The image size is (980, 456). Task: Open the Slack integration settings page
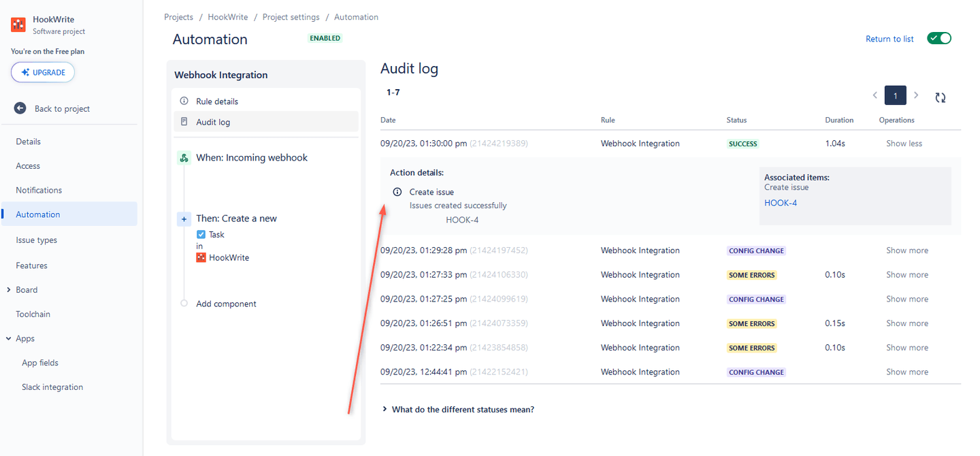(52, 387)
